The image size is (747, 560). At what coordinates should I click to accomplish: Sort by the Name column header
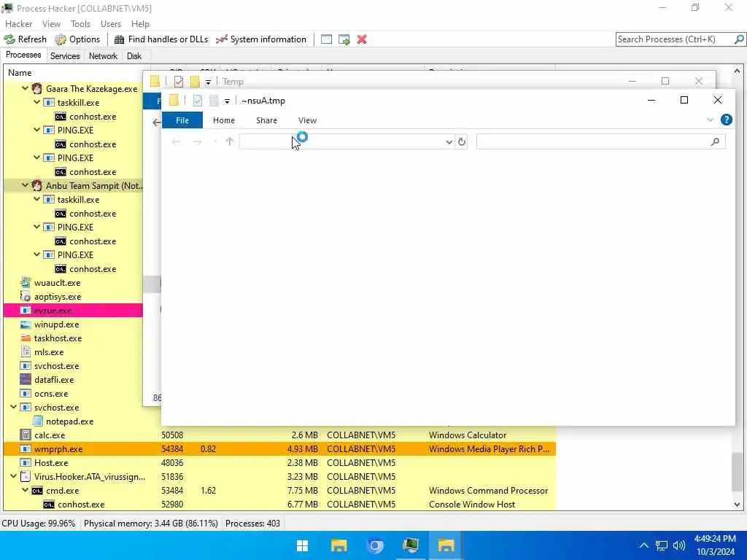(20, 73)
